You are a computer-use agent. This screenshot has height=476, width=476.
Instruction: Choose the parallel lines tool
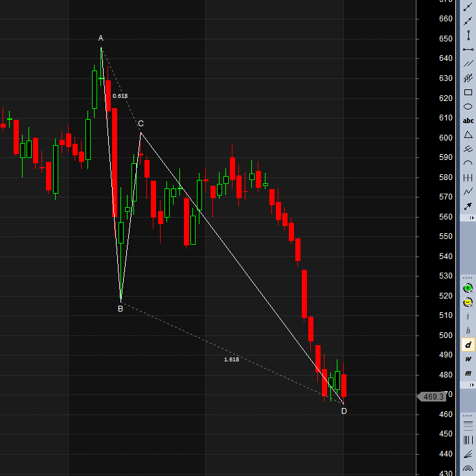click(x=468, y=63)
